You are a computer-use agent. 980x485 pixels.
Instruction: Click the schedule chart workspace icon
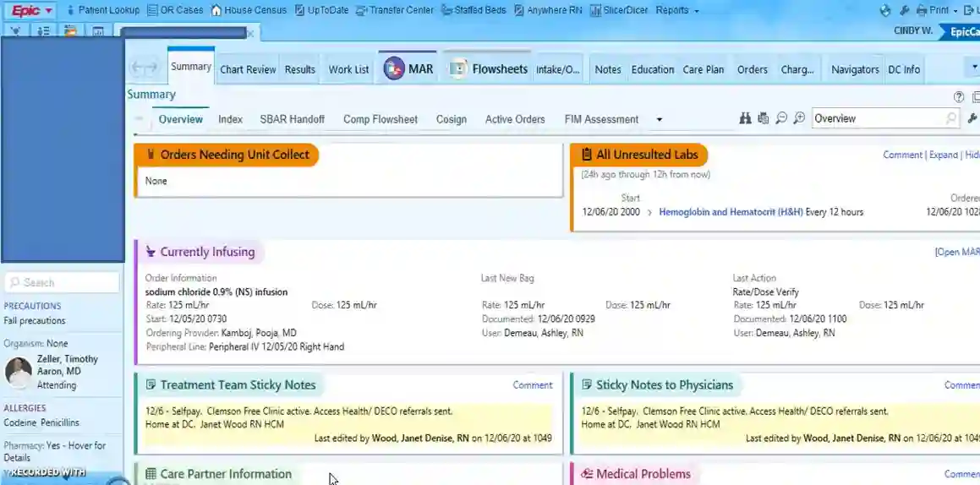point(98,31)
